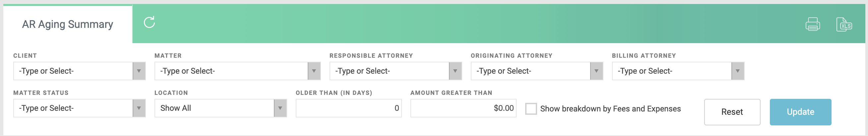Viewport: 868px width, 136px height.
Task: Click the Reset button
Action: (732, 112)
